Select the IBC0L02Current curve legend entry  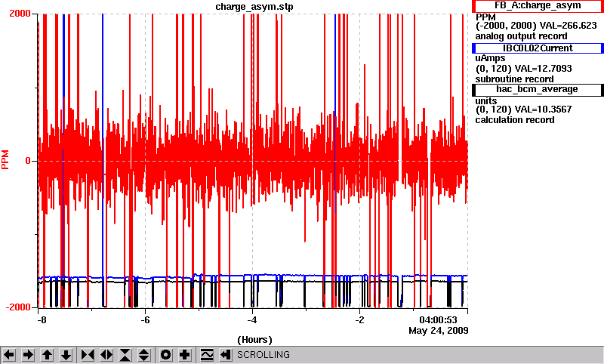538,48
